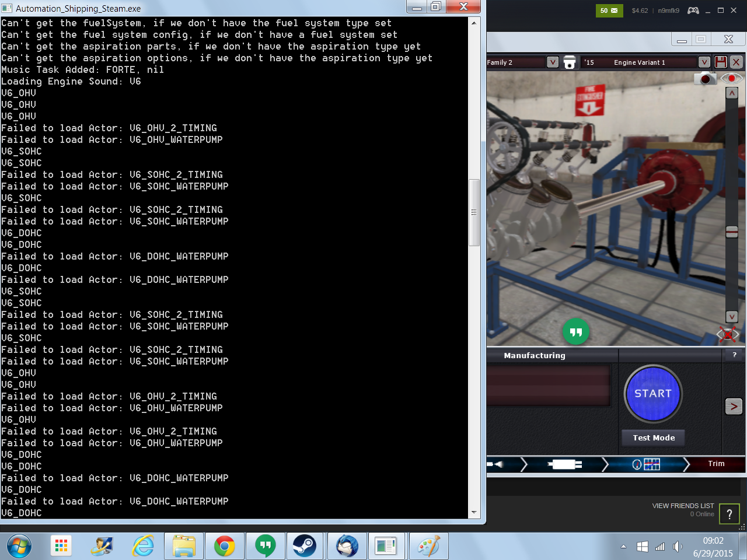
Task: Click 'Loading Engine Sound: V6' console line
Action: (71, 81)
